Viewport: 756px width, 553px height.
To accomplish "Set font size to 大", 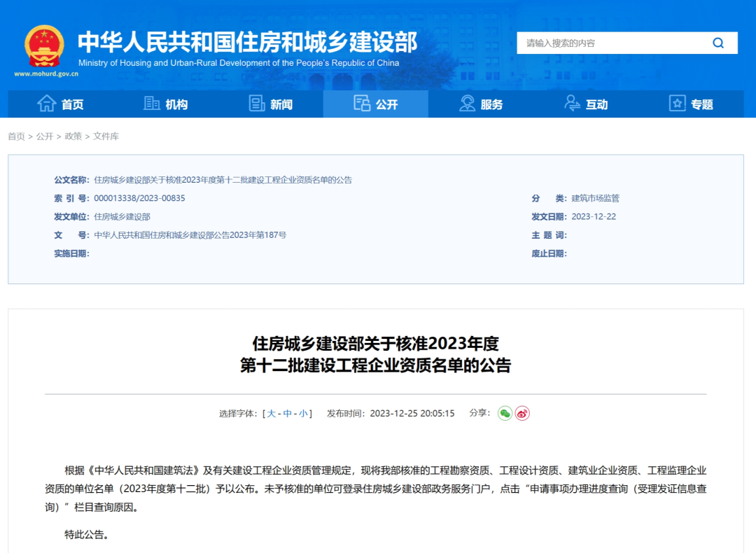I will click(x=272, y=414).
